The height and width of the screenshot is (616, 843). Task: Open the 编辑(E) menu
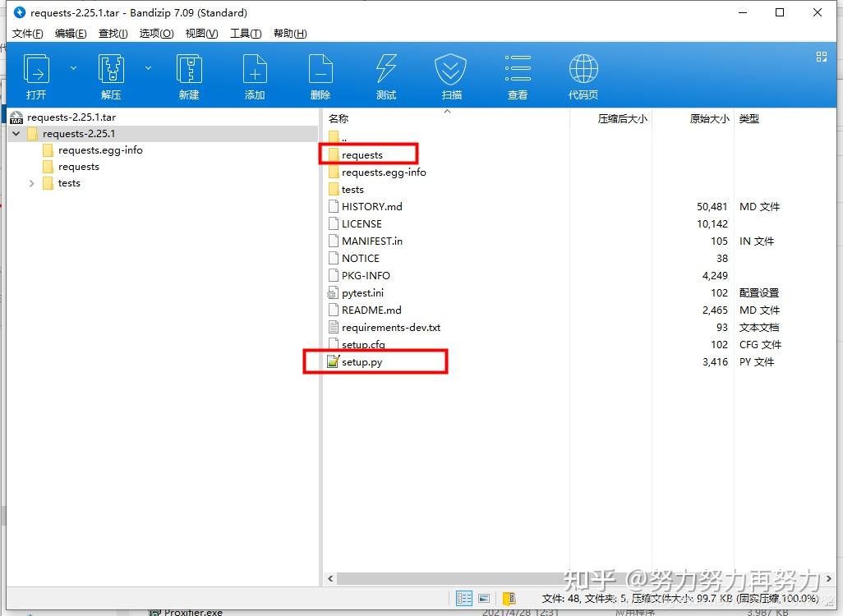click(71, 34)
